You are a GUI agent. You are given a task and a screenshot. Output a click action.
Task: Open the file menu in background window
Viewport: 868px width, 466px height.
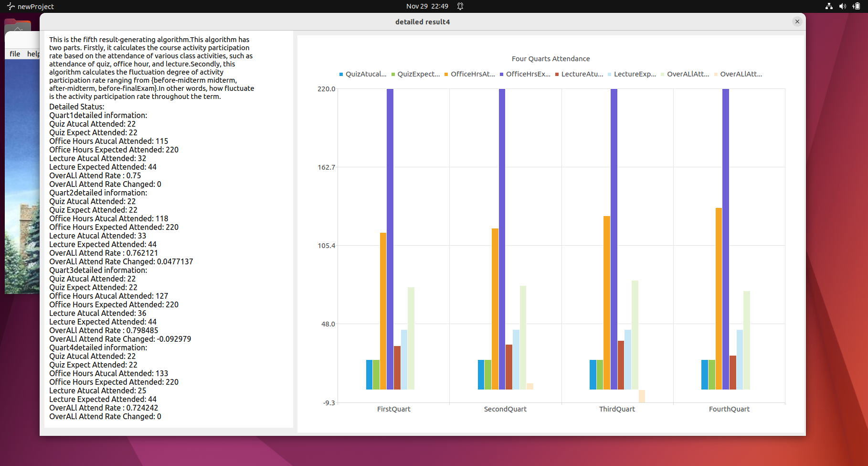[x=15, y=54]
